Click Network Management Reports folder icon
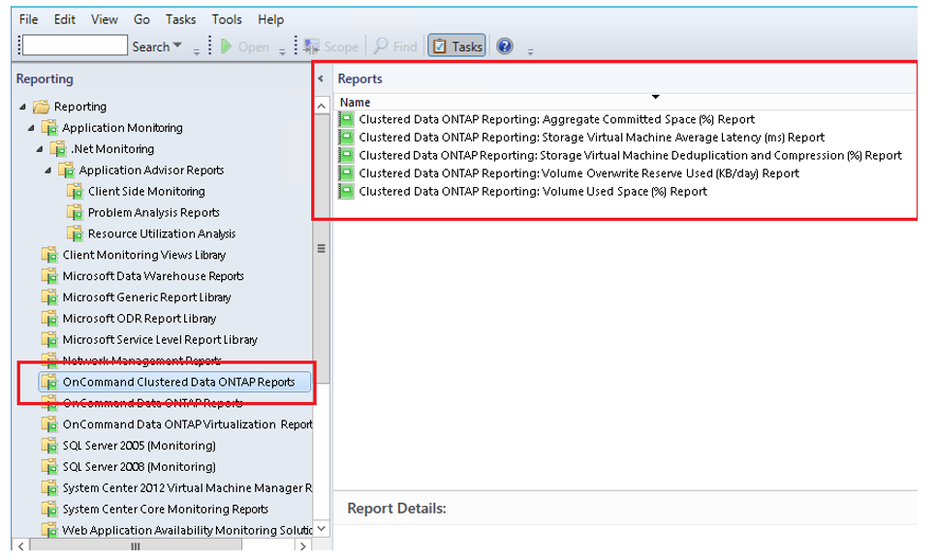 coord(49,361)
